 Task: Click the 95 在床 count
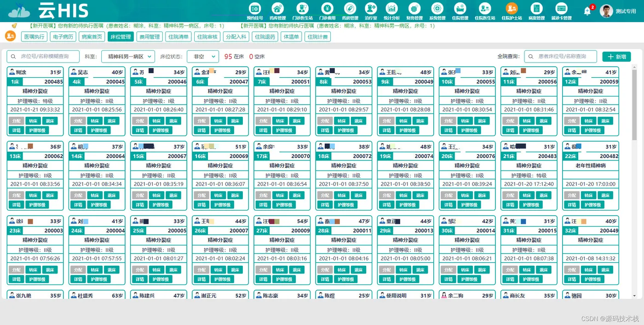coord(234,57)
